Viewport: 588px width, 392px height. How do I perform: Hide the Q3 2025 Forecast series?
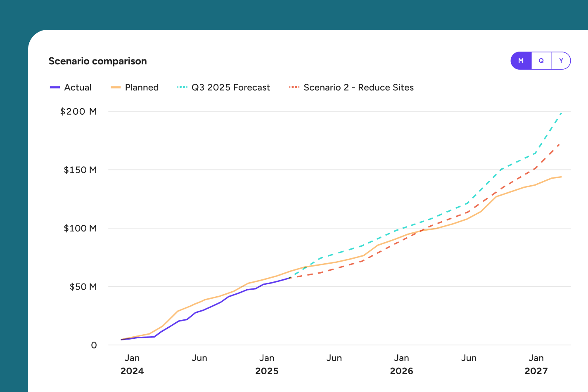pyautogui.click(x=230, y=87)
